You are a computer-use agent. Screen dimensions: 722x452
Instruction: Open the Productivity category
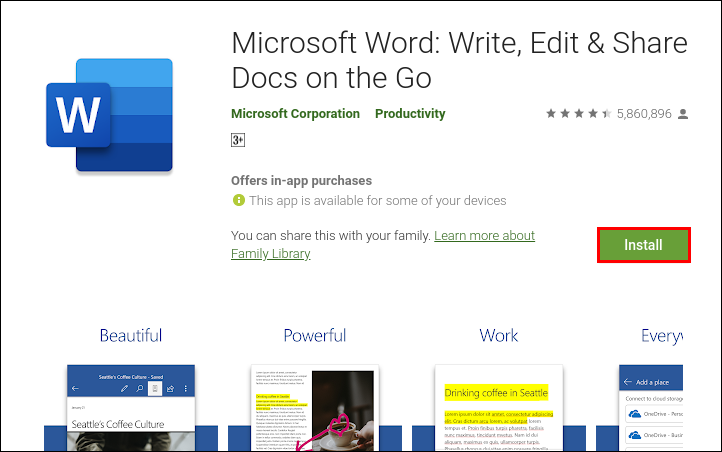(410, 114)
